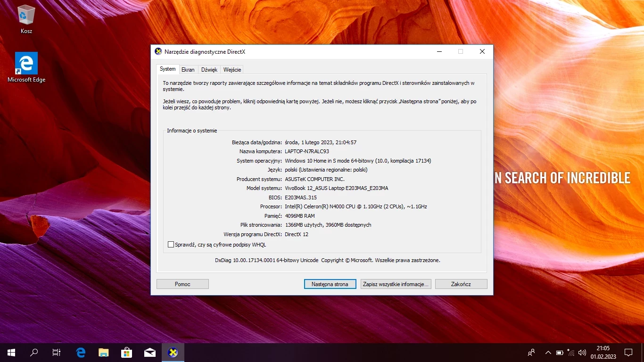644x362 pixels.
Task: Open the Windows Start menu
Action: (x=11, y=352)
